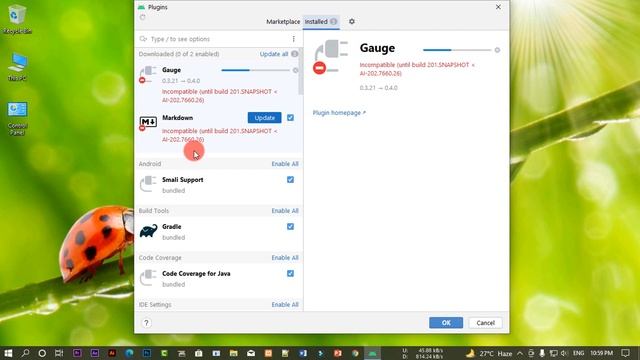
Task: Select the Gradle plugin name
Action: click(x=171, y=227)
